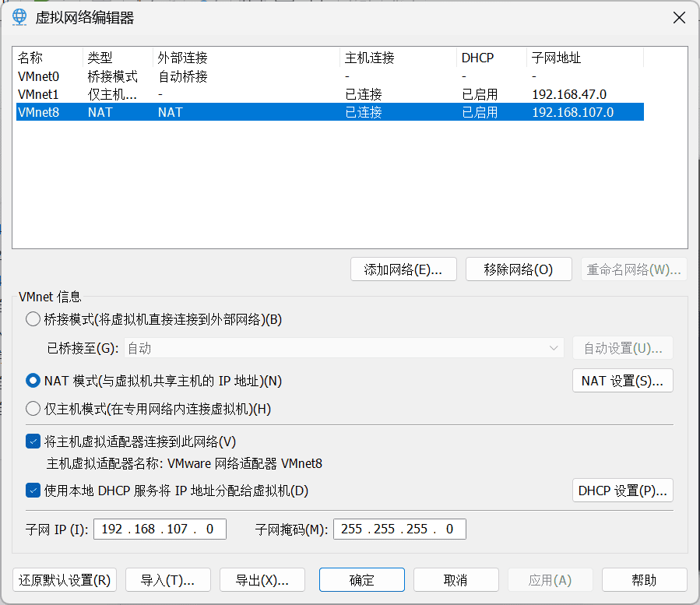Select the VMnet1 network row
Screen dimensions: 700x605
pos(330,94)
